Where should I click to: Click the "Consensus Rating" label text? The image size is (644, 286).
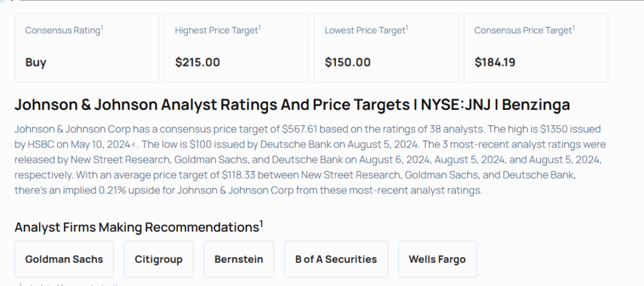point(62,31)
